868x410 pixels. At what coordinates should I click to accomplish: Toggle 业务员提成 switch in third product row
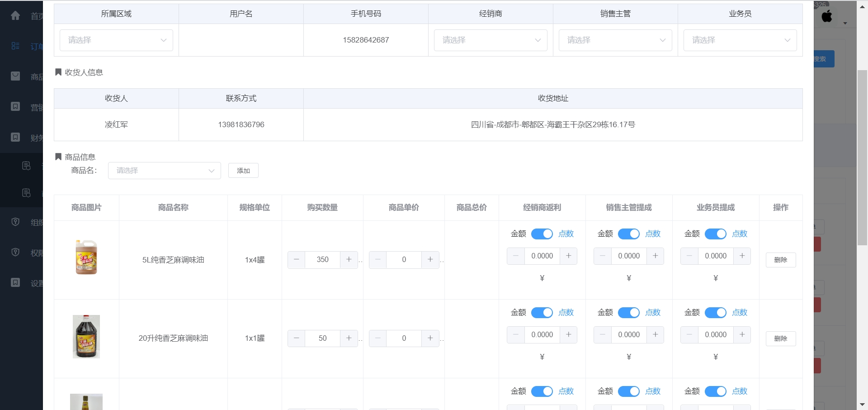click(x=716, y=391)
